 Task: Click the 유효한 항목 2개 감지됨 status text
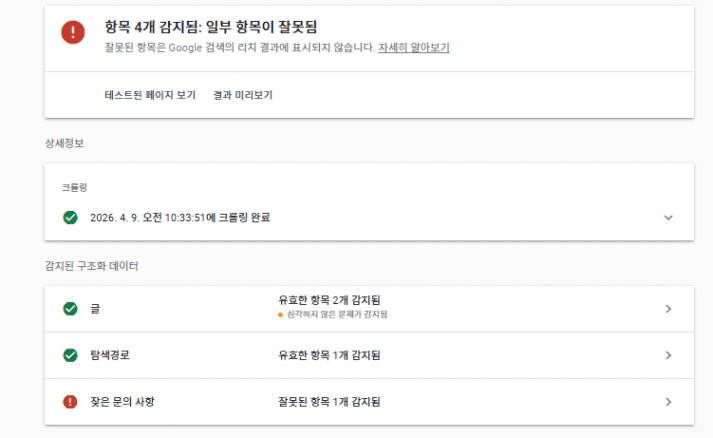(x=329, y=300)
